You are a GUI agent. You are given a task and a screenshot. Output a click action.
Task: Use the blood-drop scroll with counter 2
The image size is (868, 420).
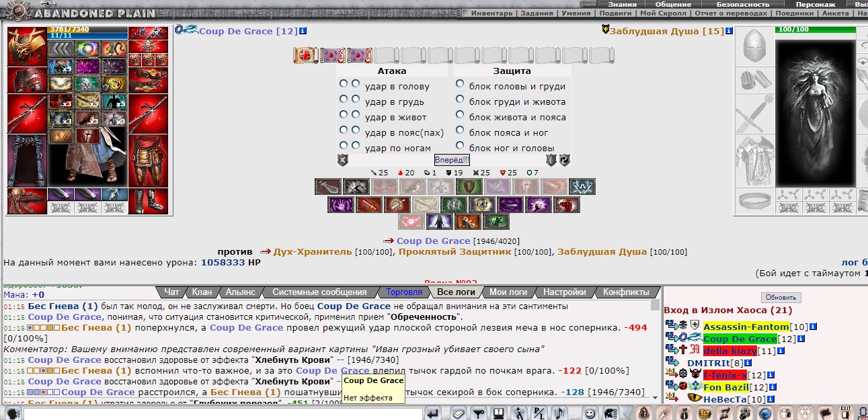(x=332, y=56)
